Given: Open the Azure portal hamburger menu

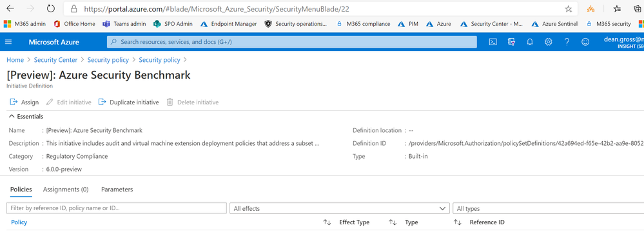Looking at the screenshot, I should point(8,42).
